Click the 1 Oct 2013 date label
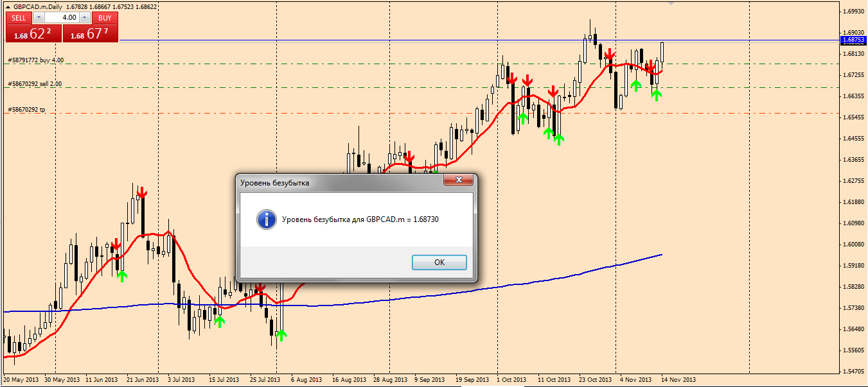Image resolution: width=868 pixels, height=387 pixels. tap(512, 380)
